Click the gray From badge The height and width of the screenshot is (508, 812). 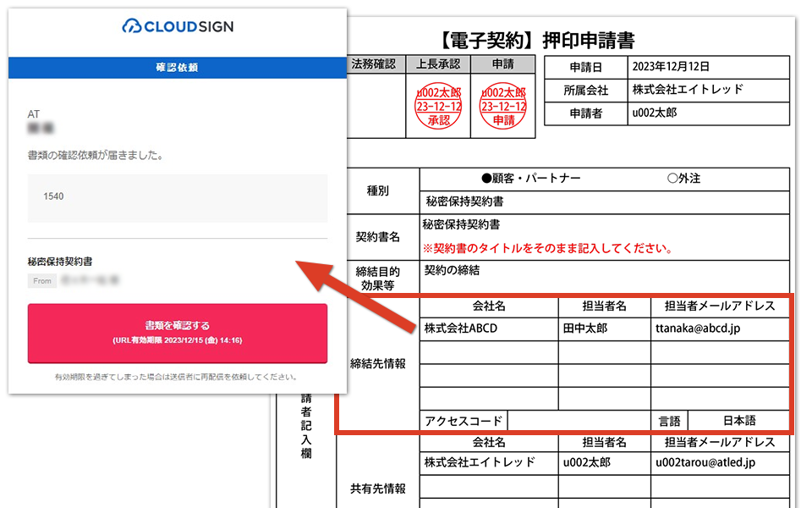coord(42,281)
